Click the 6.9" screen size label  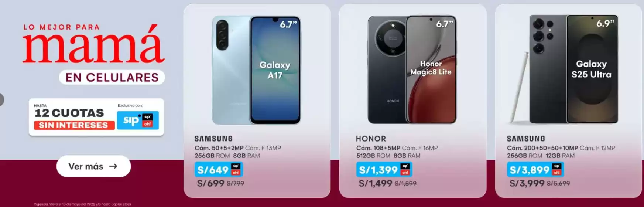[605, 24]
